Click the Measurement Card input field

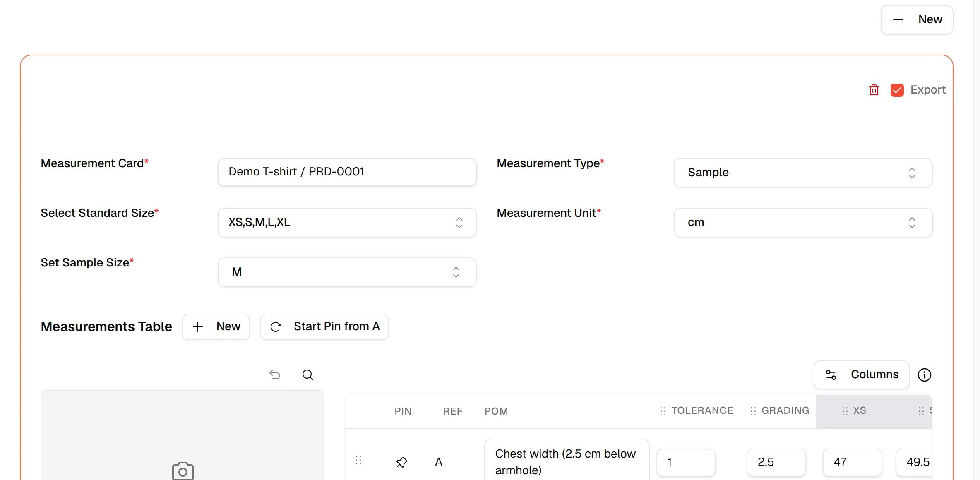coord(347,172)
